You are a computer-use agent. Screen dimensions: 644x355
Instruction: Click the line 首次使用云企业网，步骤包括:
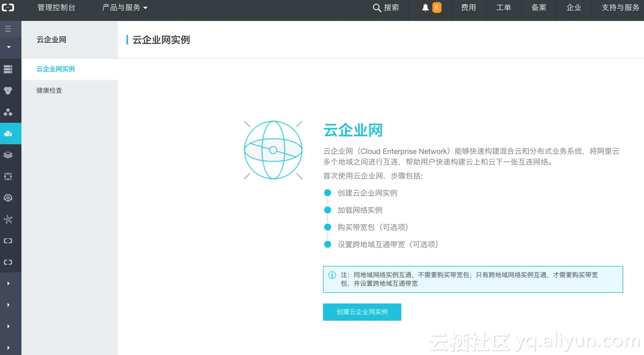click(373, 176)
